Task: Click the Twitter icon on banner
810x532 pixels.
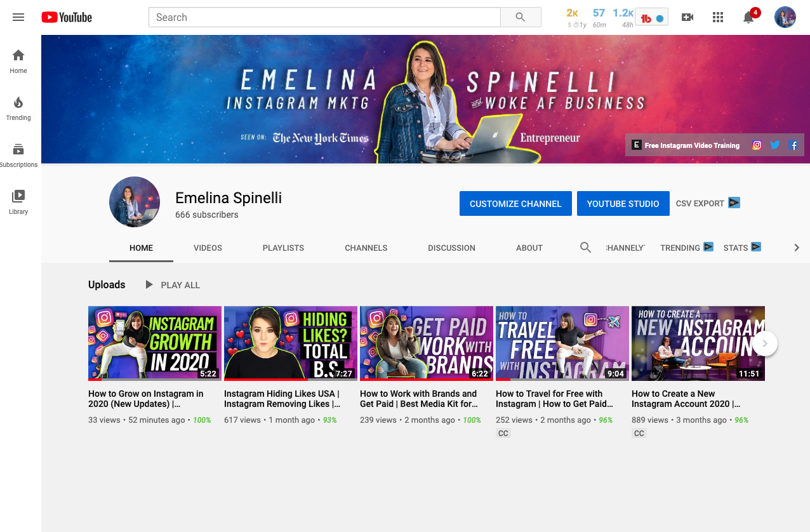Action: (775, 145)
